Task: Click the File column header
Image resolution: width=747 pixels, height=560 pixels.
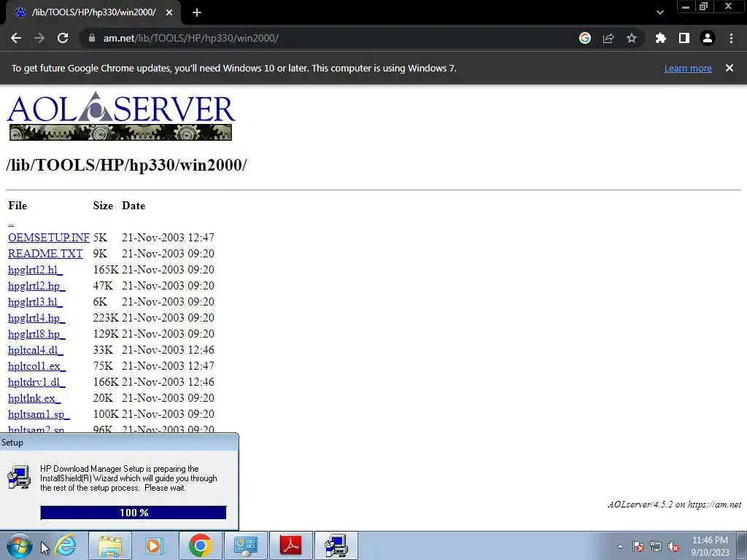Action: point(18,206)
